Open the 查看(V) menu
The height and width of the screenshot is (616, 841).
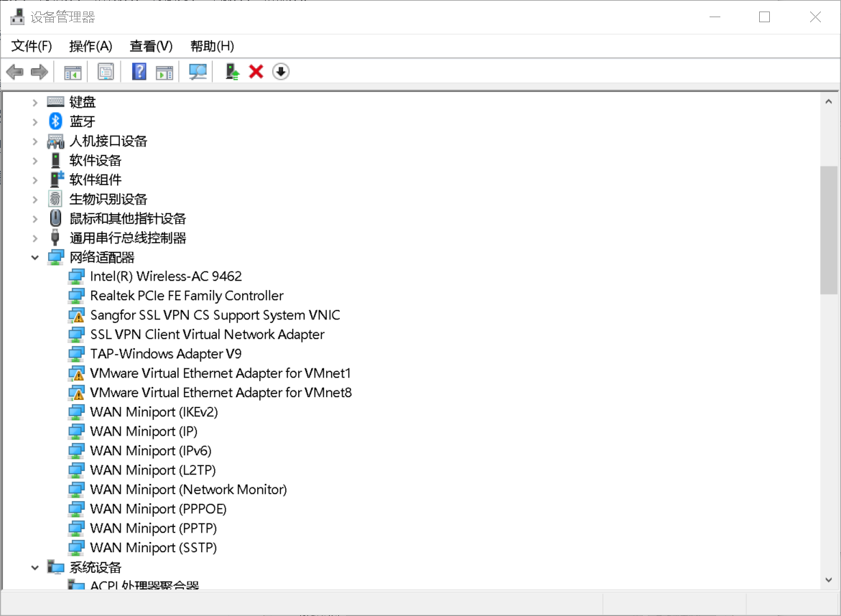(150, 46)
